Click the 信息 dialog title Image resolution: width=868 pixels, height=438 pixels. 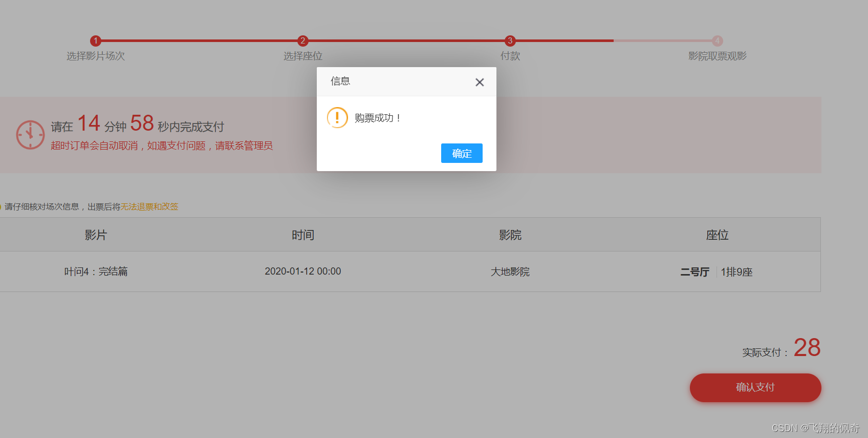[340, 81]
